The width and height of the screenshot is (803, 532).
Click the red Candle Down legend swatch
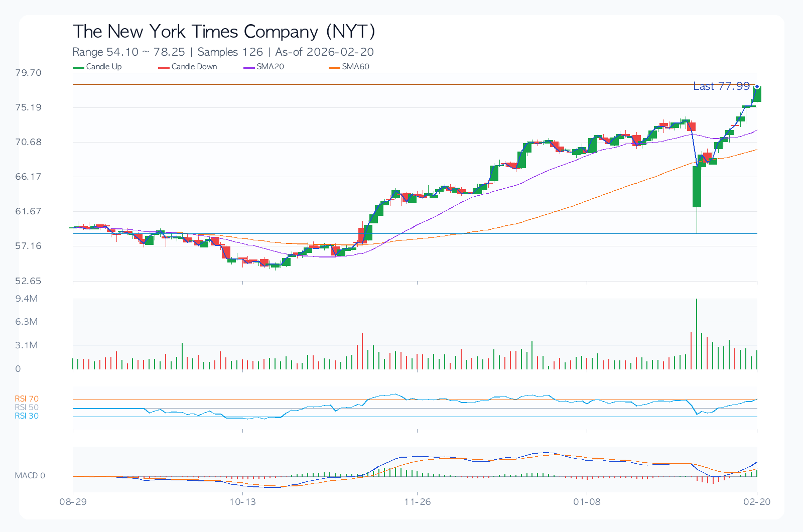(x=164, y=67)
